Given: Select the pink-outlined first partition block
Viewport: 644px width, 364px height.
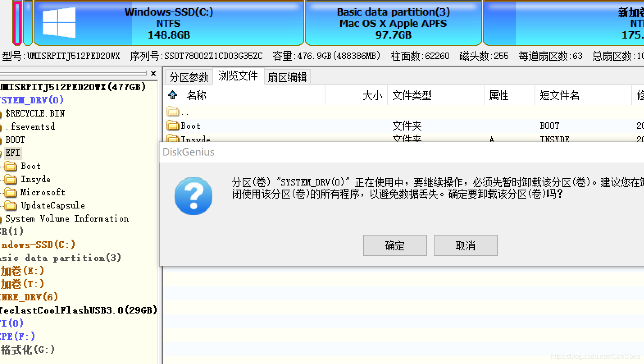Looking at the screenshot, I should tap(17, 23).
